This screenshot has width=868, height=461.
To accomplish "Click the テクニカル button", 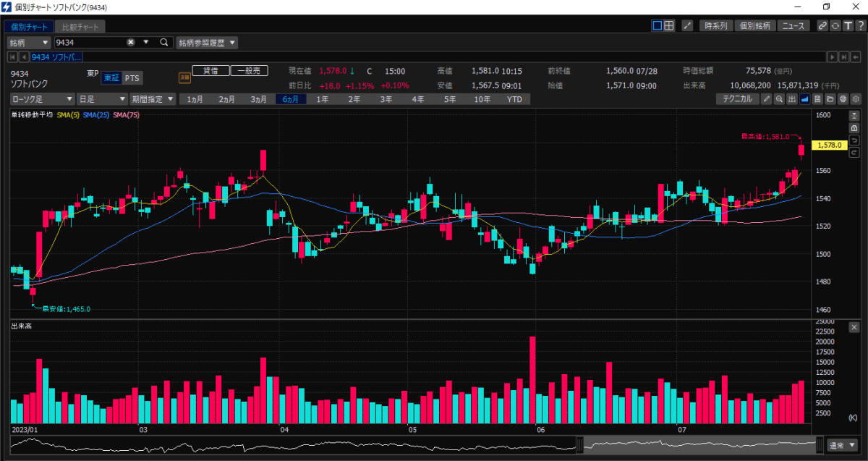I will (x=736, y=99).
